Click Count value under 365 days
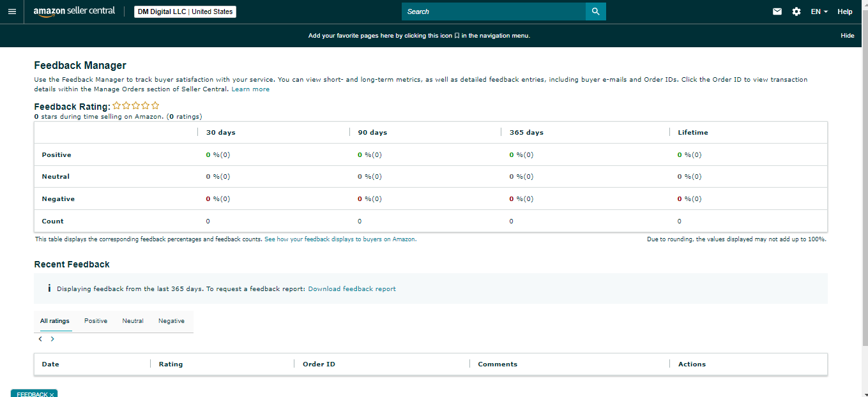Screen dimensions: 868x397 pos(511,221)
